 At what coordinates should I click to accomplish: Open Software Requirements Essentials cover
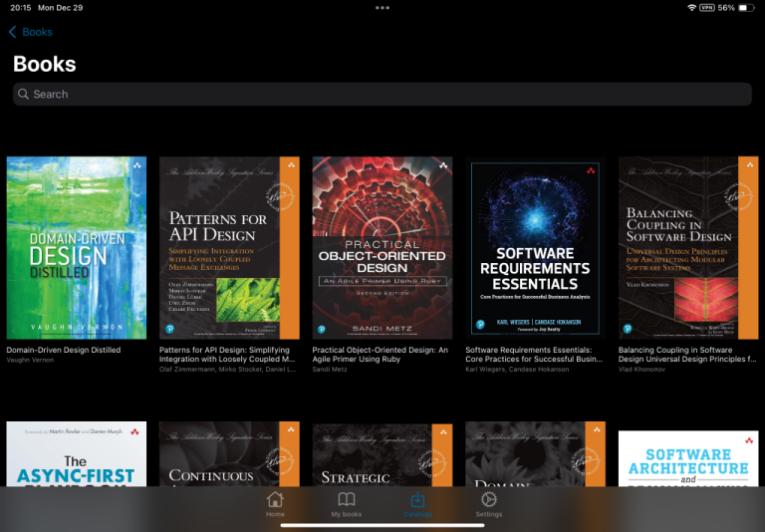tap(535, 248)
